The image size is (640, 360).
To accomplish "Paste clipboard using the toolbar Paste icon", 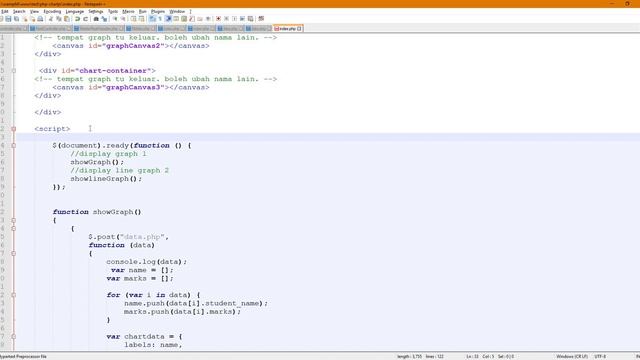I will coord(67,19).
